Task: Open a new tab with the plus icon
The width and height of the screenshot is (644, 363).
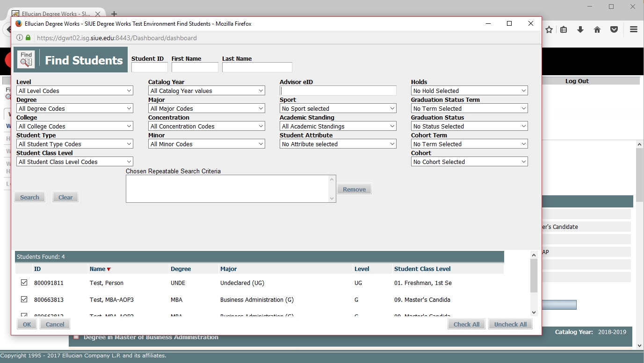Action: click(114, 14)
